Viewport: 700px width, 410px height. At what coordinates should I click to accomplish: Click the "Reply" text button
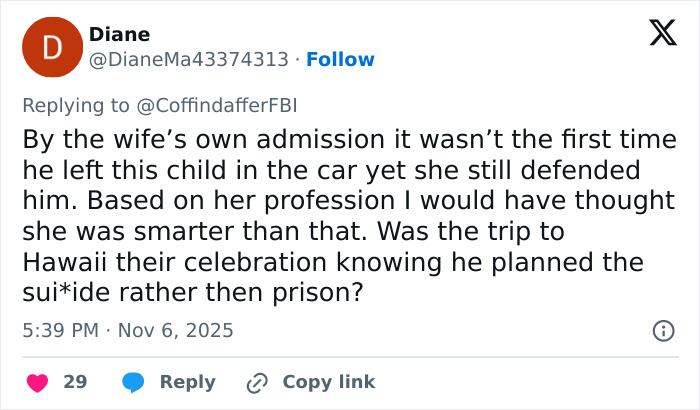pos(188,382)
